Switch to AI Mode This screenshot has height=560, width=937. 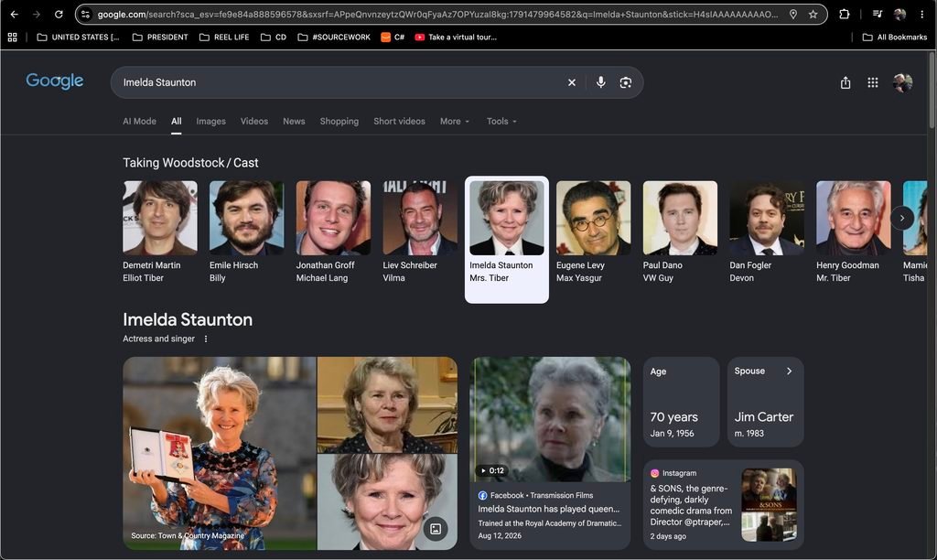click(139, 122)
